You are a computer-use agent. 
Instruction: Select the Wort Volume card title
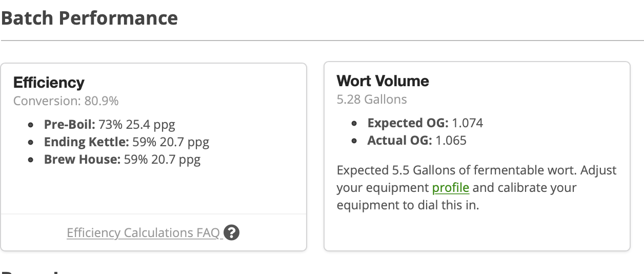[383, 81]
